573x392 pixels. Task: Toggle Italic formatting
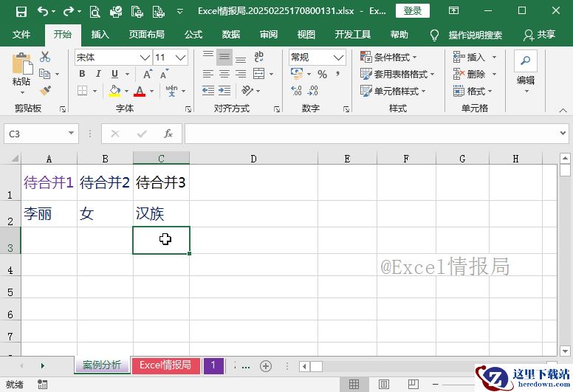coord(98,74)
